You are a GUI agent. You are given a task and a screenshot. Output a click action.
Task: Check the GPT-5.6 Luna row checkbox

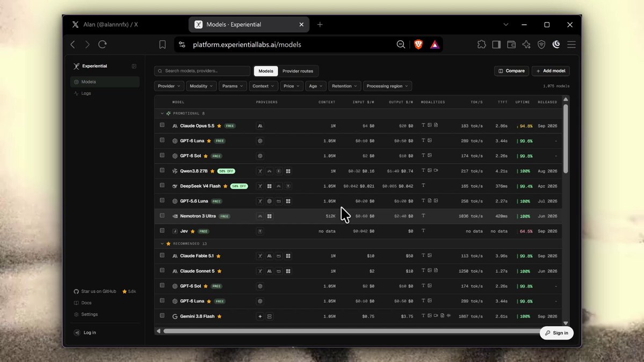point(162,200)
